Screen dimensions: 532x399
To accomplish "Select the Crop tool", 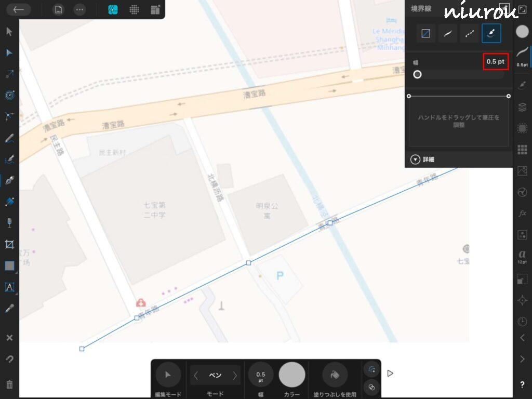I will (x=9, y=244).
